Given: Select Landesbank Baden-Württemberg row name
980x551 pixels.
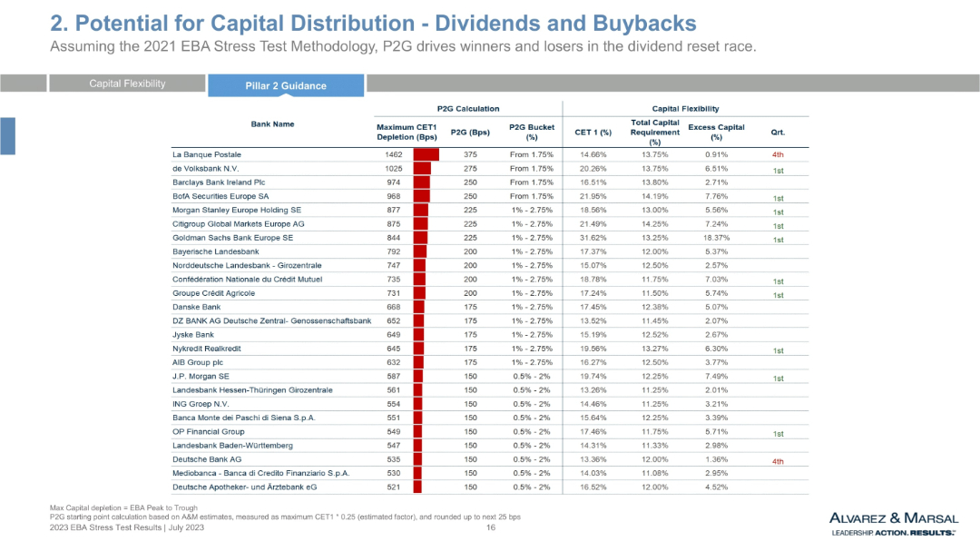Looking at the screenshot, I should coord(232,446).
